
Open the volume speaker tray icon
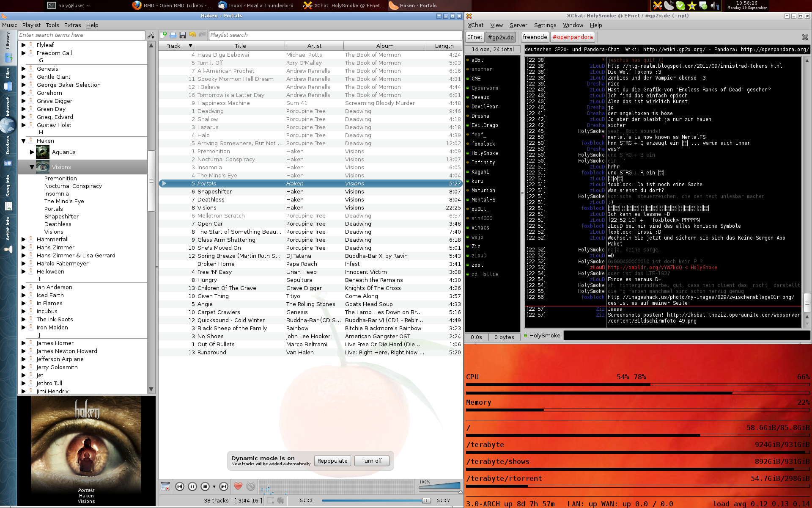[714, 6]
